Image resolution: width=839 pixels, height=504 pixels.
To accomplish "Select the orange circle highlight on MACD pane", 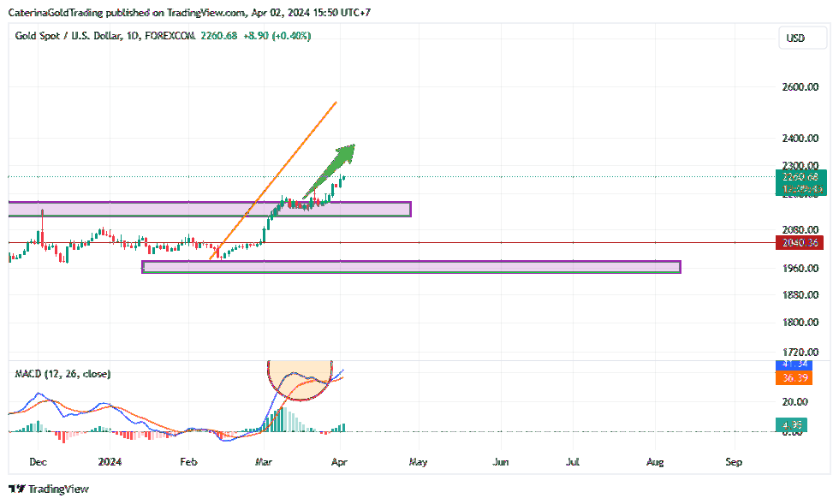I will point(300,381).
